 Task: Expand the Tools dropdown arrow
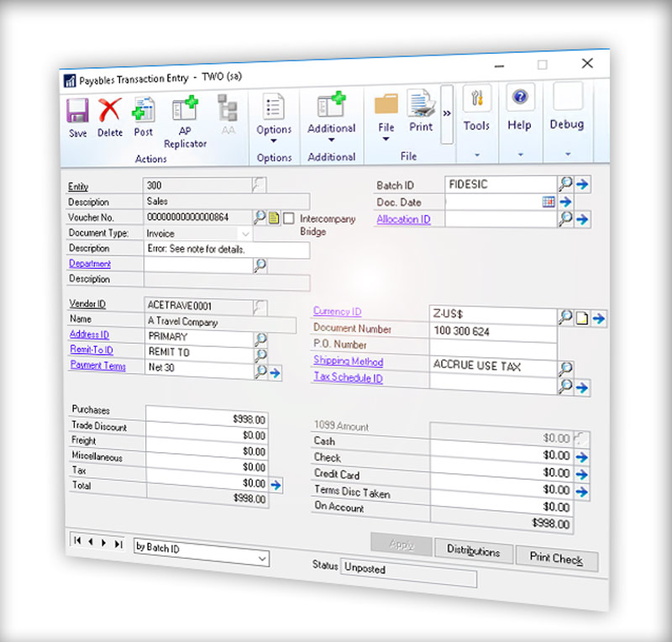(x=477, y=155)
